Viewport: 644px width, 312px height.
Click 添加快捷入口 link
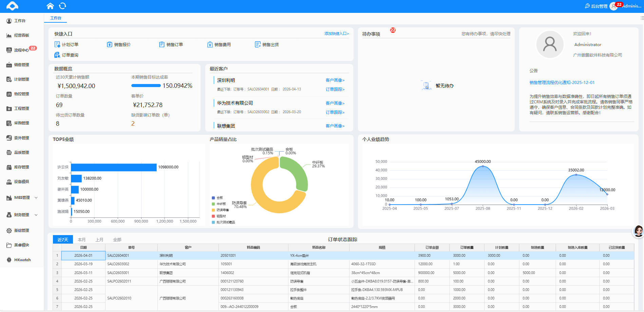click(x=337, y=34)
